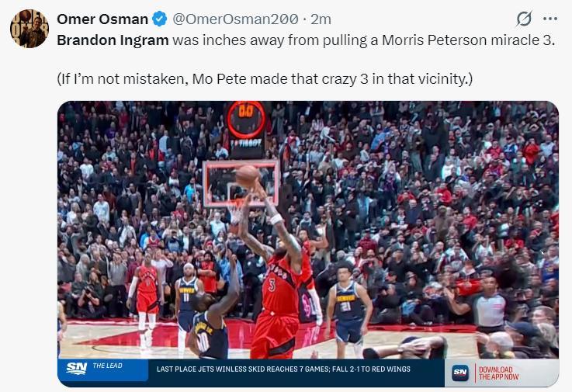Click THE LEAD ticker label
The width and height of the screenshot is (572, 392).
coord(107,366)
